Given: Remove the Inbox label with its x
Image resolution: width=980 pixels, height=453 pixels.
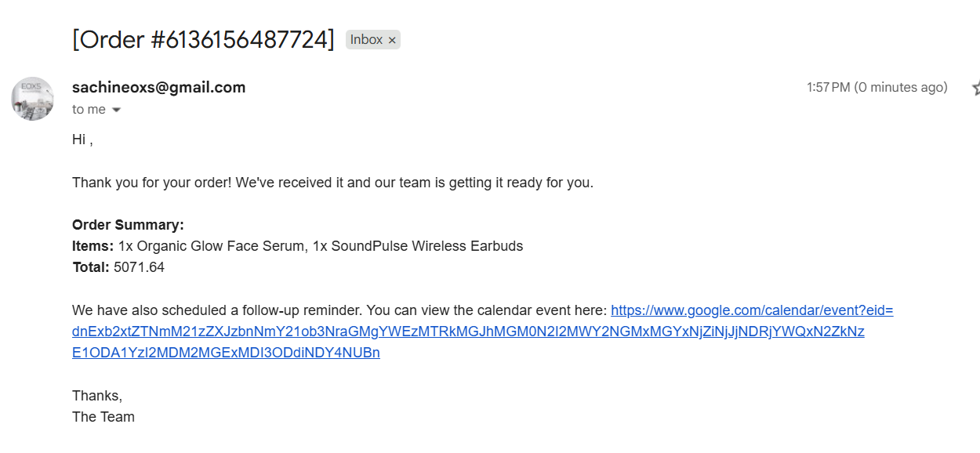Looking at the screenshot, I should [x=392, y=40].
